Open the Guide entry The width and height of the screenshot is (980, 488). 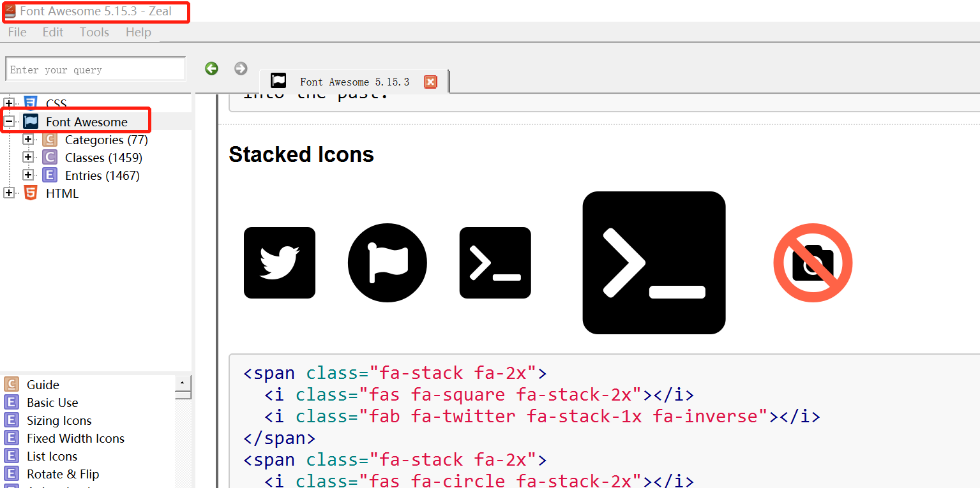pyautogui.click(x=43, y=384)
